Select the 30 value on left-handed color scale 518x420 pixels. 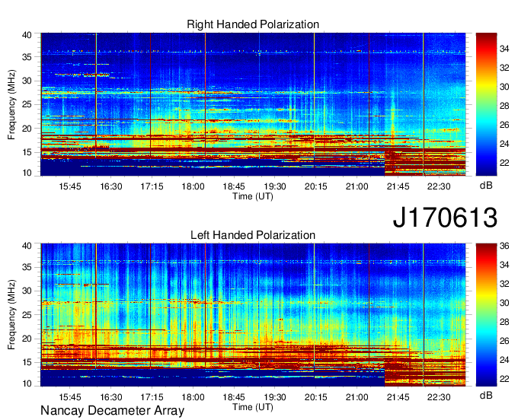pos(504,303)
